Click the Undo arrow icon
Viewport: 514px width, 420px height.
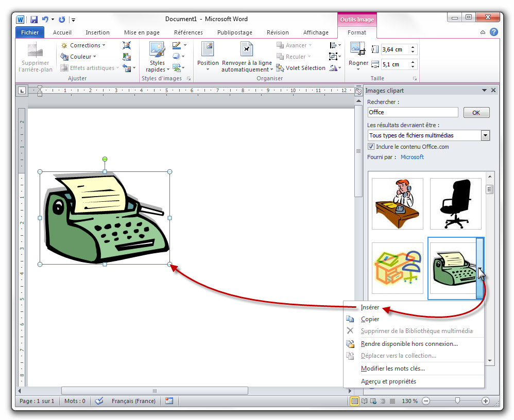tap(45, 20)
